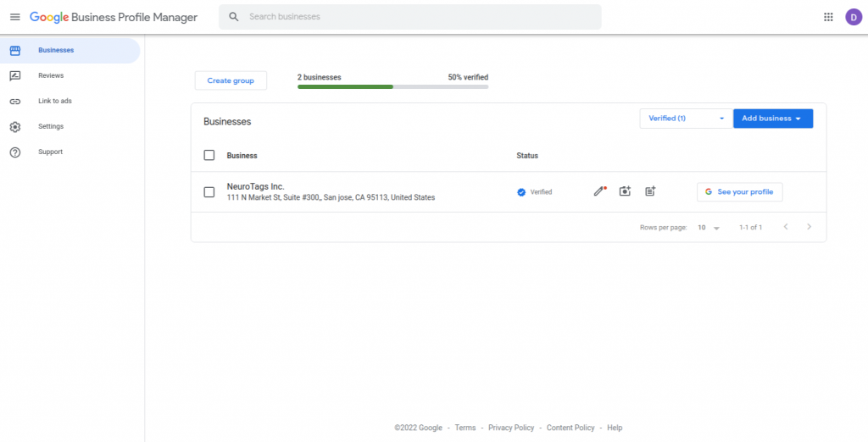Click the Reviews icon in the sidebar
868x442 pixels.
[15, 76]
